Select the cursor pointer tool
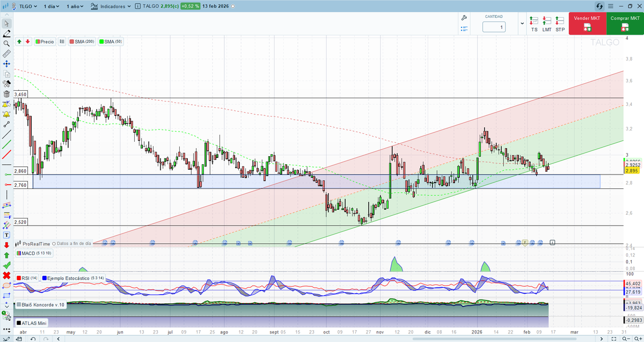Viewport: 644px width, 342px height. click(x=6, y=23)
